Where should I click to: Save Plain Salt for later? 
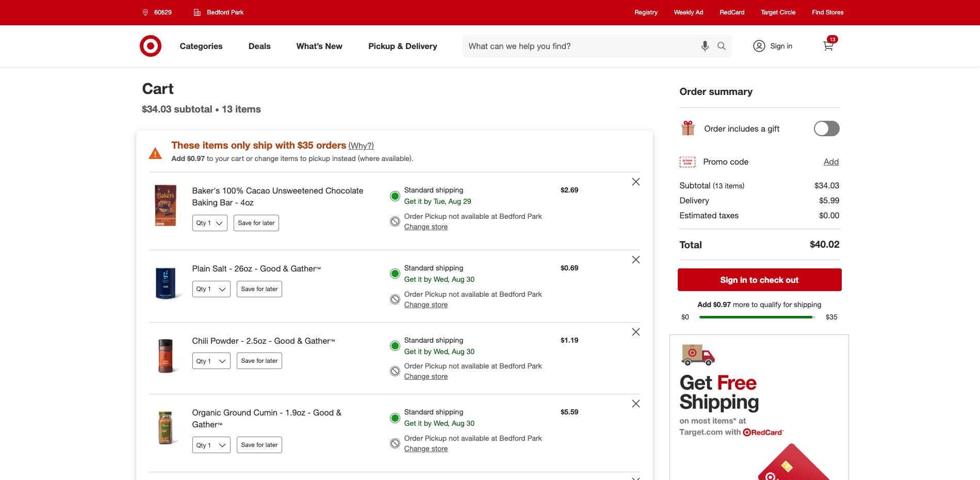point(259,289)
